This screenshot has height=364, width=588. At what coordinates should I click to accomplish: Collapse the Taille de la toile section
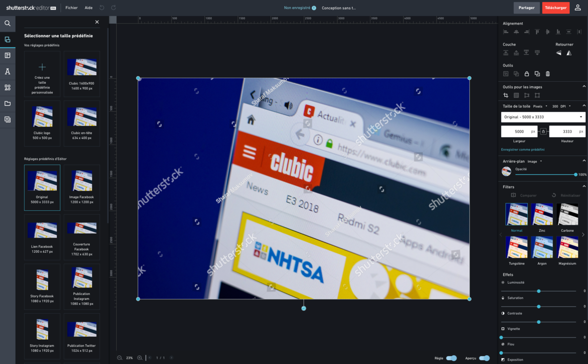584,106
